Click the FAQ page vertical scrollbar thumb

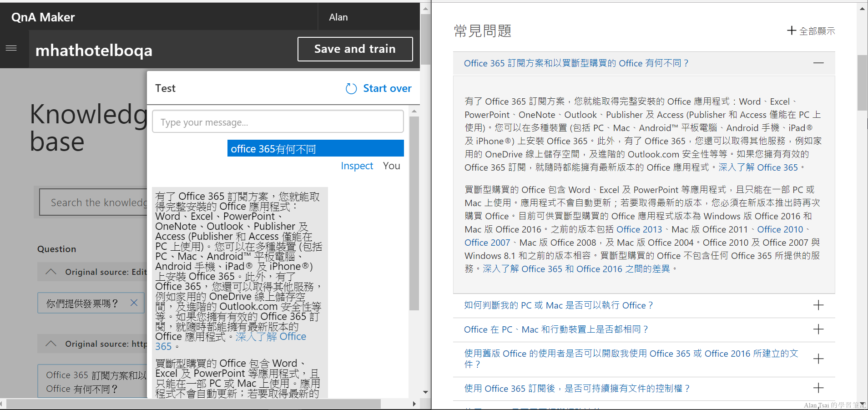point(862,83)
